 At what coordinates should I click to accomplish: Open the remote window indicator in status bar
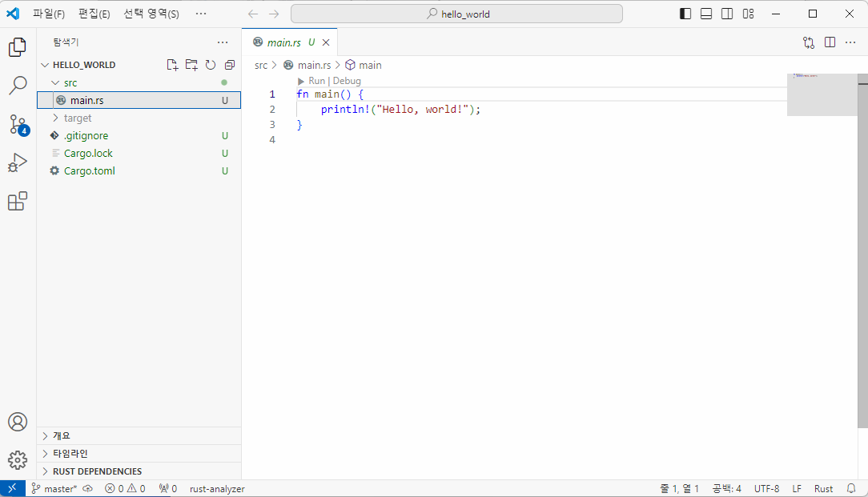click(x=12, y=489)
